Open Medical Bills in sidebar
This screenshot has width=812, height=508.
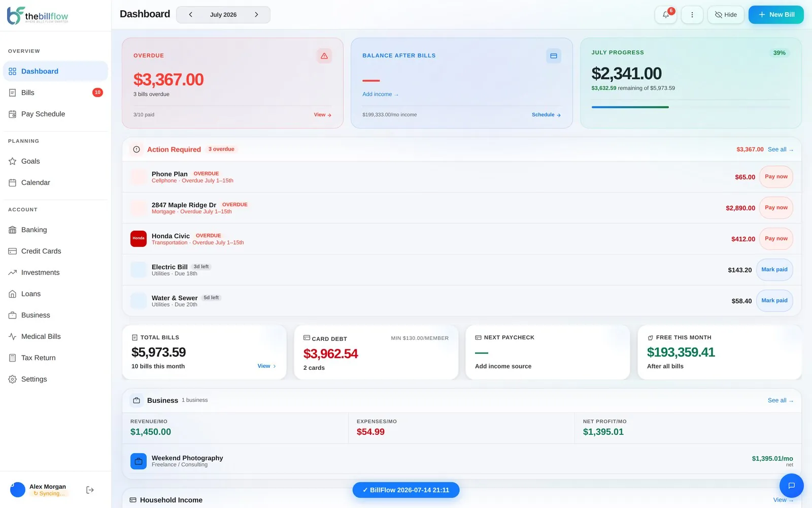55,336
